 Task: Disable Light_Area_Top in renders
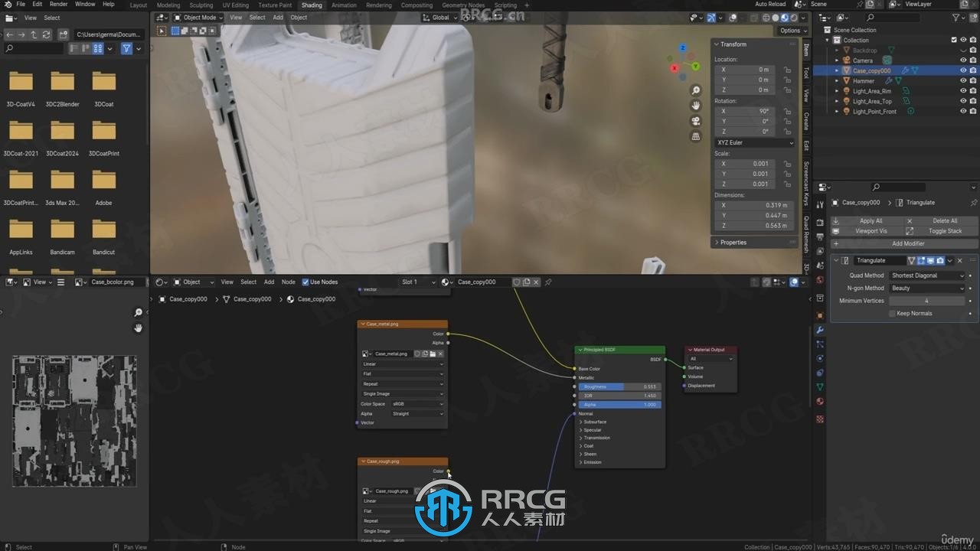973,101
